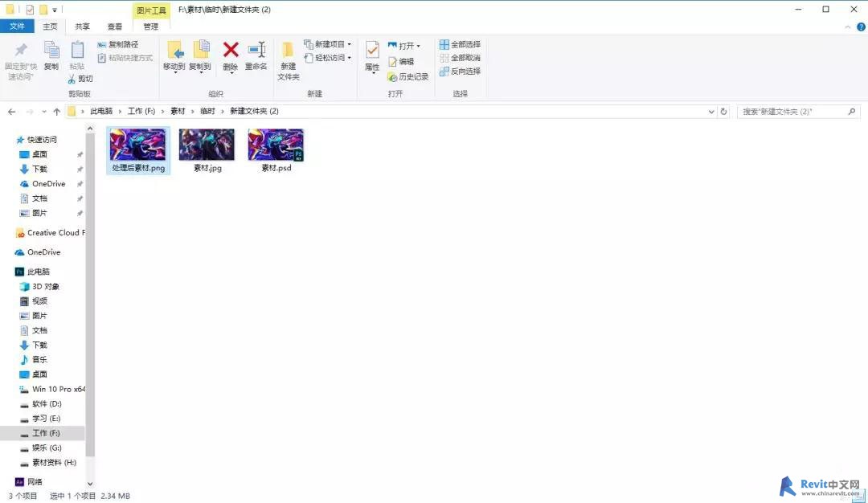
Task: Click 临时 in the address bar breadcrumb
Action: click(x=207, y=111)
